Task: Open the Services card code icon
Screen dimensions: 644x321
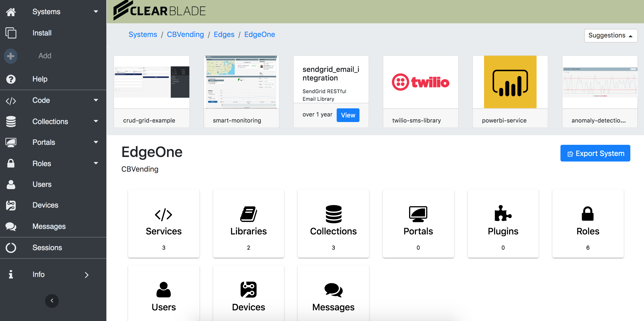Action: pos(164,215)
